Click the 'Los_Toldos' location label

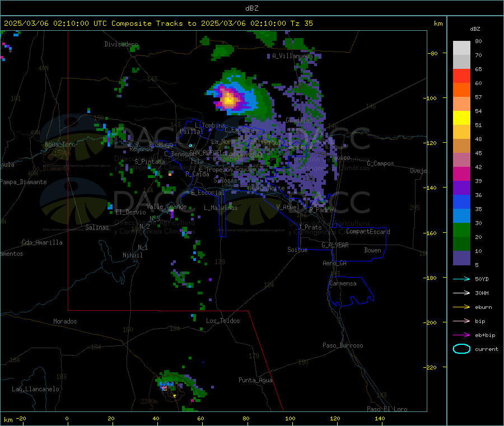(x=223, y=321)
